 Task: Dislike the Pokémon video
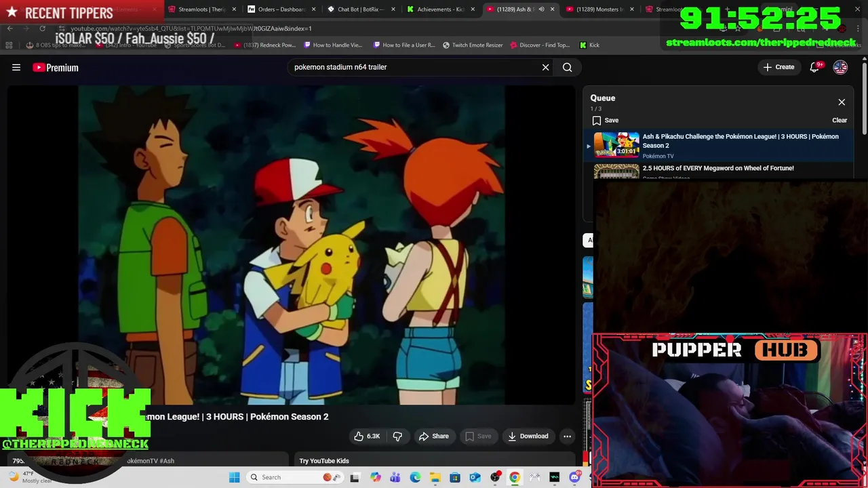click(x=397, y=436)
